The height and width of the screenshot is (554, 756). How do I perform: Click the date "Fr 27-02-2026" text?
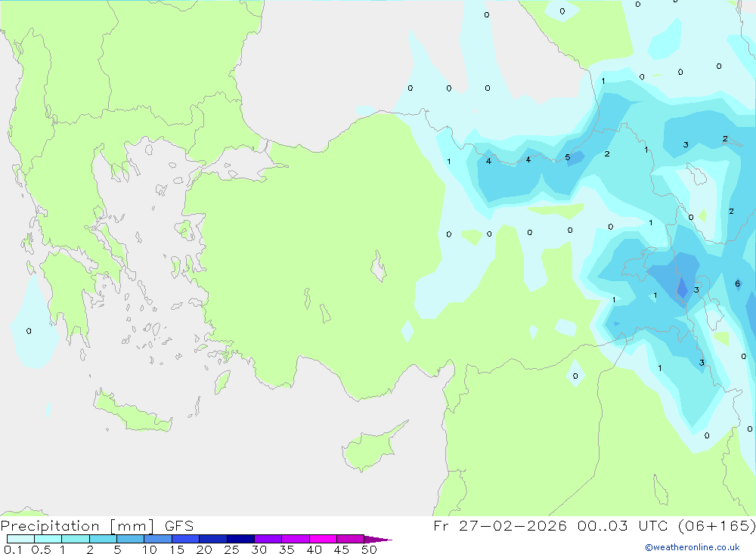[x=500, y=526]
